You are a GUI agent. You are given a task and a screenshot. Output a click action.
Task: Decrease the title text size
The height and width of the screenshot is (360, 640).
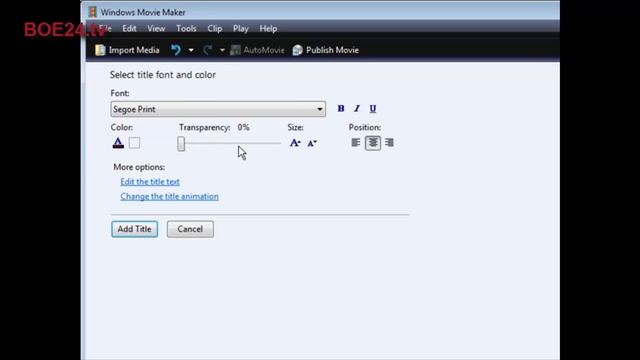point(312,143)
